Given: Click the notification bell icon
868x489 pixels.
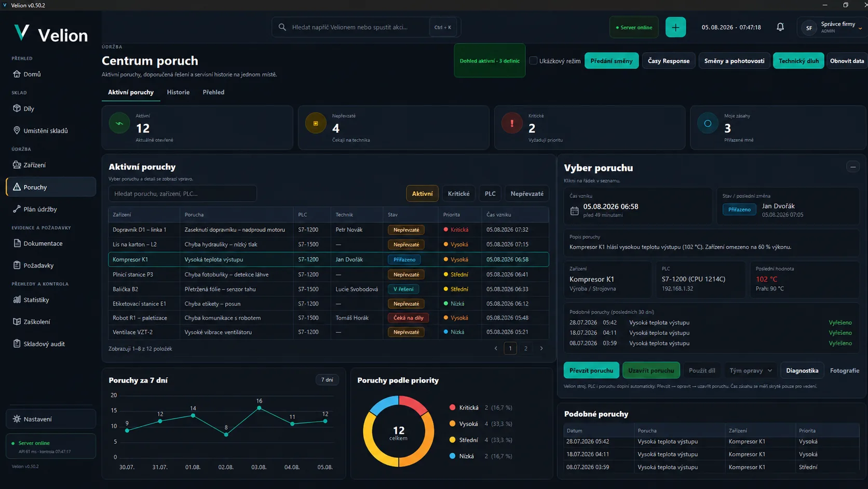Looking at the screenshot, I should coord(780,27).
